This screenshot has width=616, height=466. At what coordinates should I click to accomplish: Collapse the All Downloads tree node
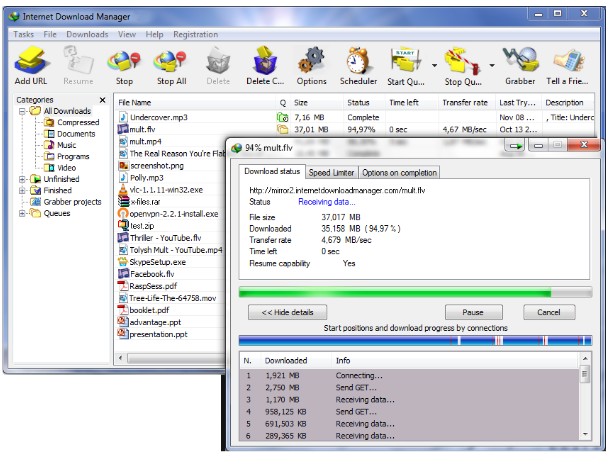(22, 111)
